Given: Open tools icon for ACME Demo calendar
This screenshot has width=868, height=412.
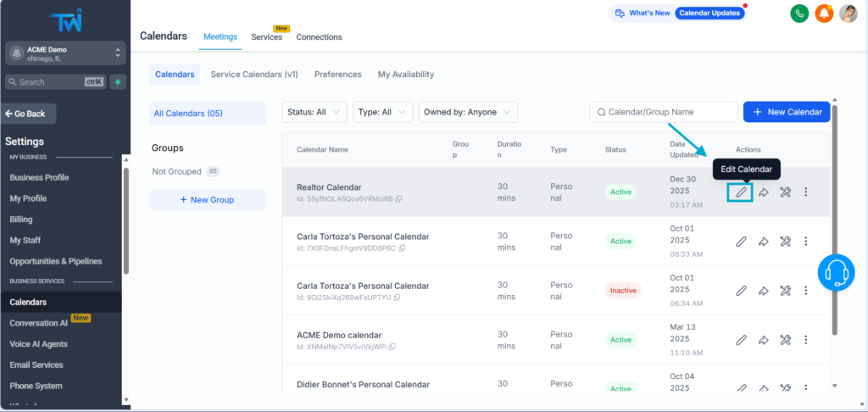Looking at the screenshot, I should tap(785, 340).
